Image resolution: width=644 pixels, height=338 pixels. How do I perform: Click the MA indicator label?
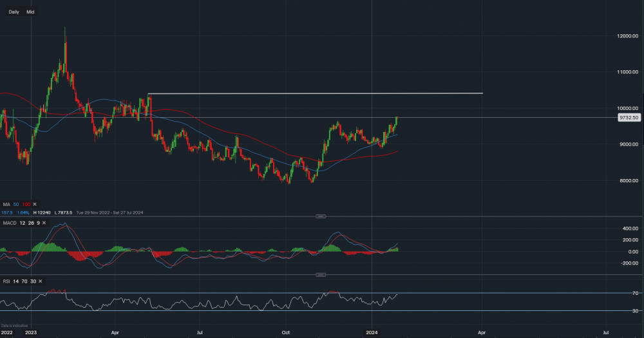(7, 203)
